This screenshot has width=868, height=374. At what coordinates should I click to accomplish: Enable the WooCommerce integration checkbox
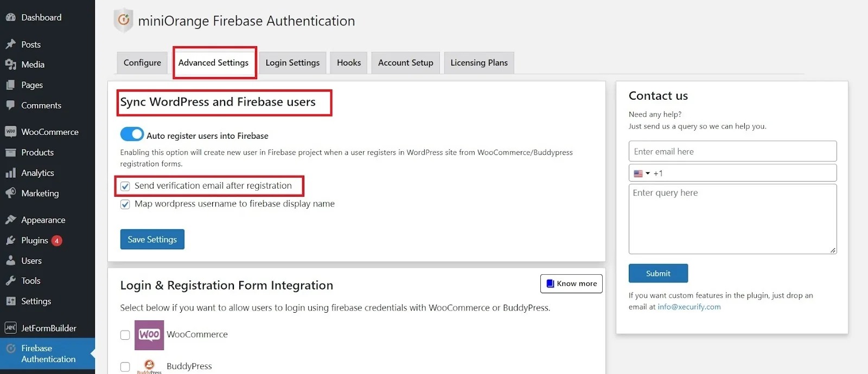tap(125, 335)
